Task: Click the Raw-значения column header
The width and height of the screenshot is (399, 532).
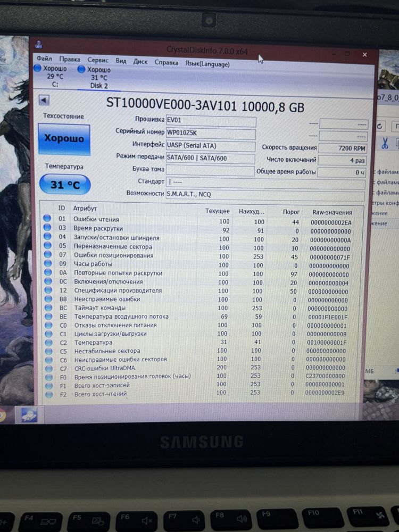Action: coord(332,212)
